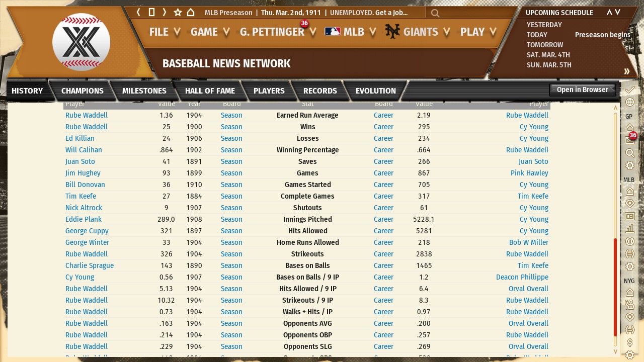Open the PLAY dropdown menu
644x362 pixels.
point(478,32)
